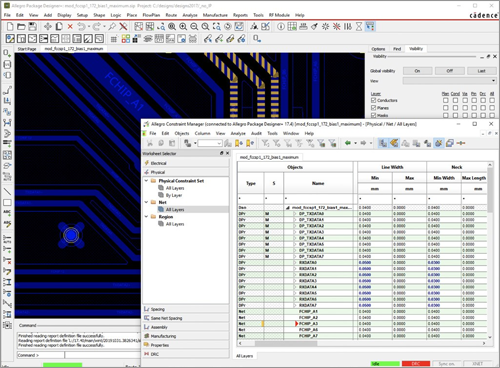Click the Global visibility Off button
This screenshot has height=368, width=500.
click(x=449, y=71)
